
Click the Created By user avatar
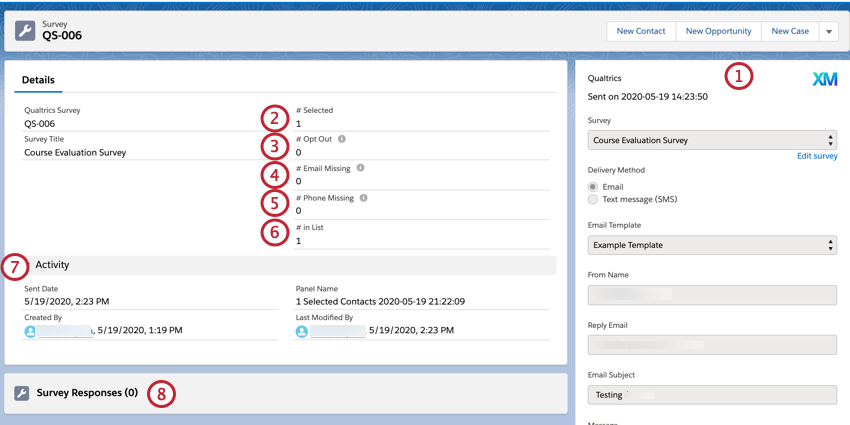[x=30, y=331]
